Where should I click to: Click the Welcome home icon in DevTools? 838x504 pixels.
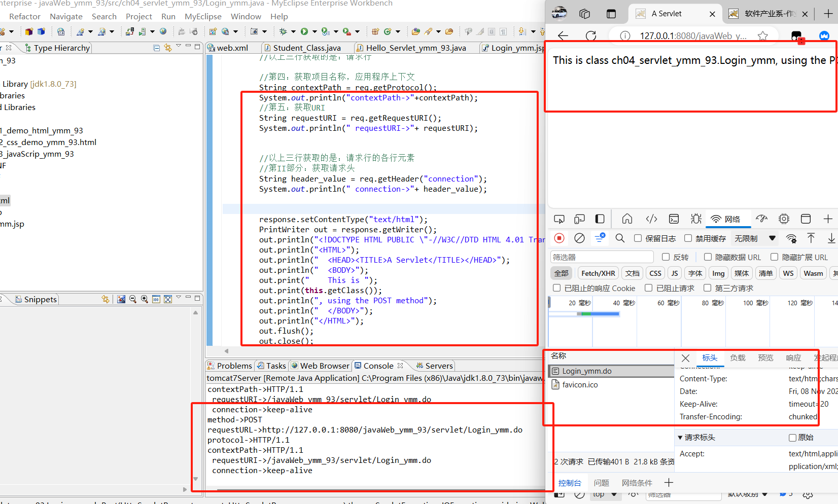(627, 219)
